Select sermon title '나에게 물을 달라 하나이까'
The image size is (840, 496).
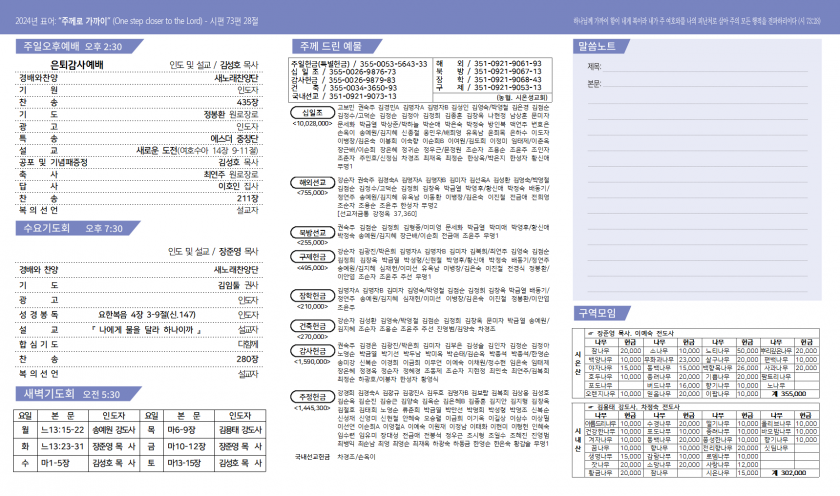pos(146,329)
